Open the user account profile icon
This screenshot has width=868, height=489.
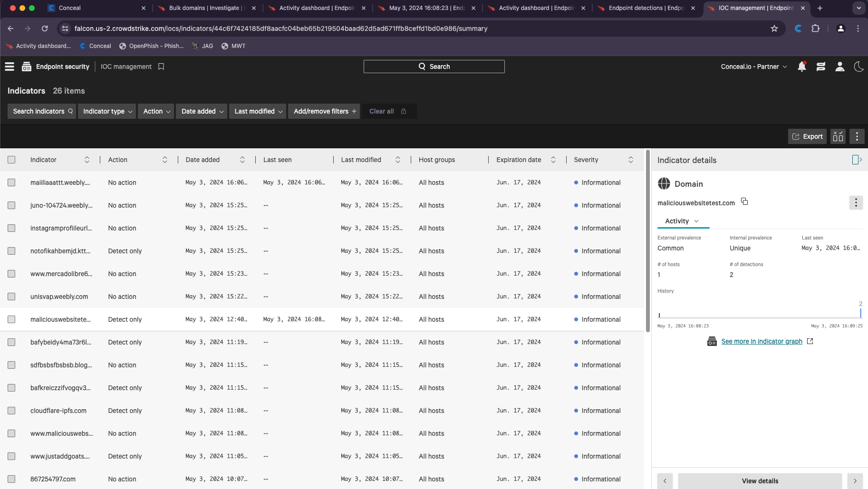840,67
